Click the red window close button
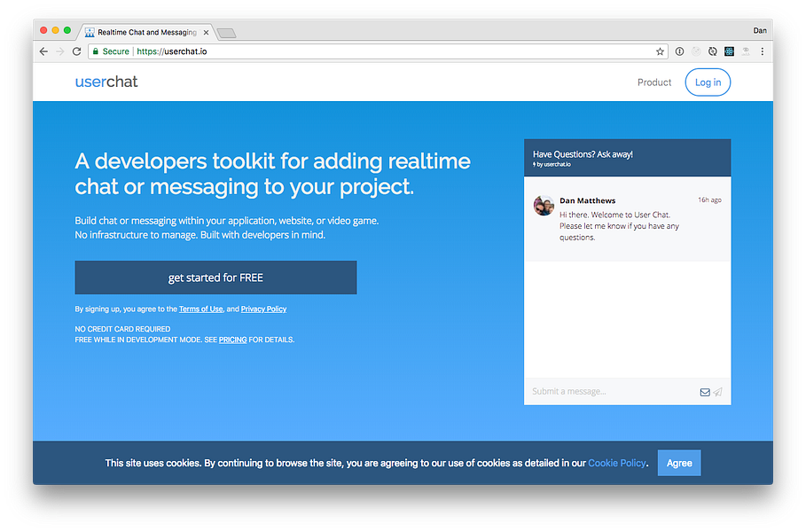 pyautogui.click(x=43, y=31)
